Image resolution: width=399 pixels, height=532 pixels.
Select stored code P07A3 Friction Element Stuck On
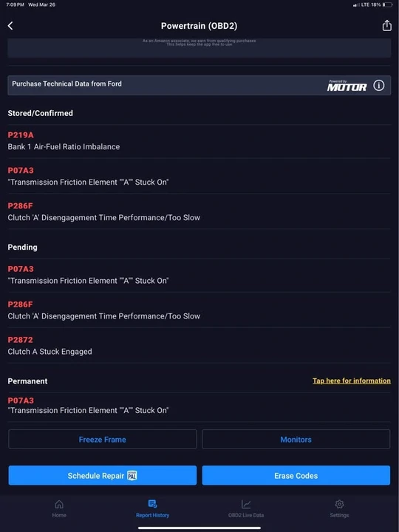[x=199, y=176]
